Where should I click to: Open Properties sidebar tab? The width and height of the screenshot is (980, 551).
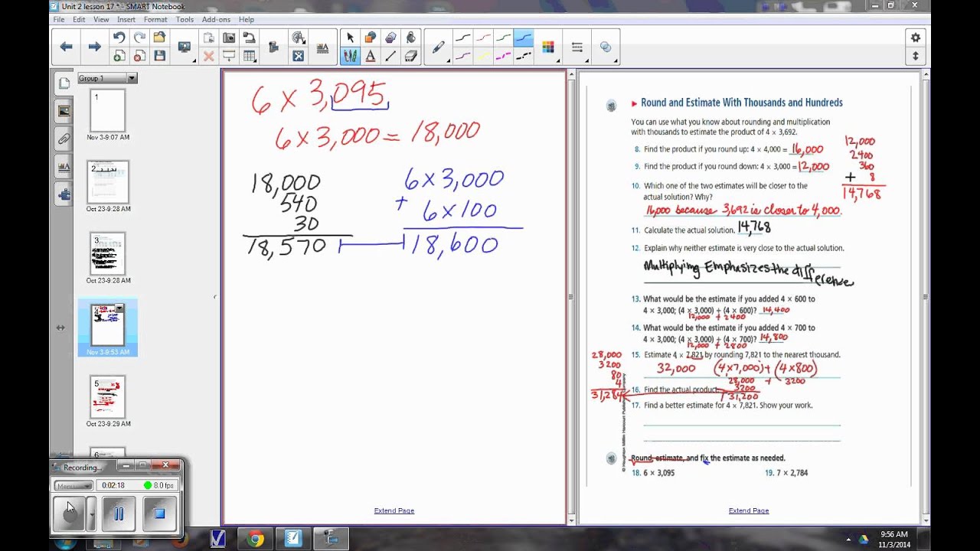point(64,166)
